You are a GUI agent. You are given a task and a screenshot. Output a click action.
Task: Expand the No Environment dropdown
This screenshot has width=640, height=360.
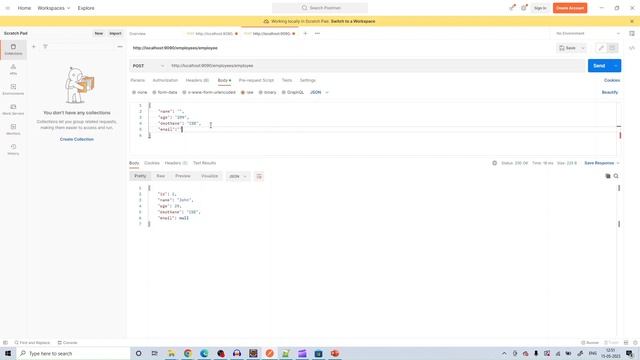[588, 33]
